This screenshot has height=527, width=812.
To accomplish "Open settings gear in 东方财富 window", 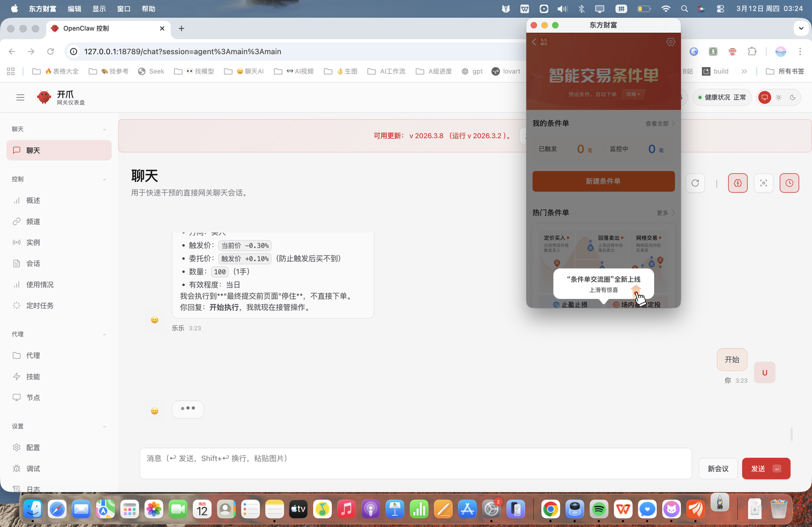I will click(670, 42).
